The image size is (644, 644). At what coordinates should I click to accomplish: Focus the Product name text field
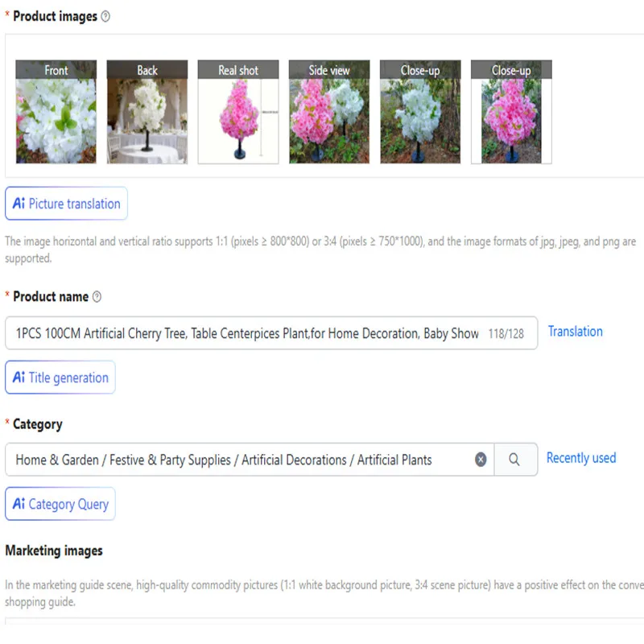(x=271, y=333)
